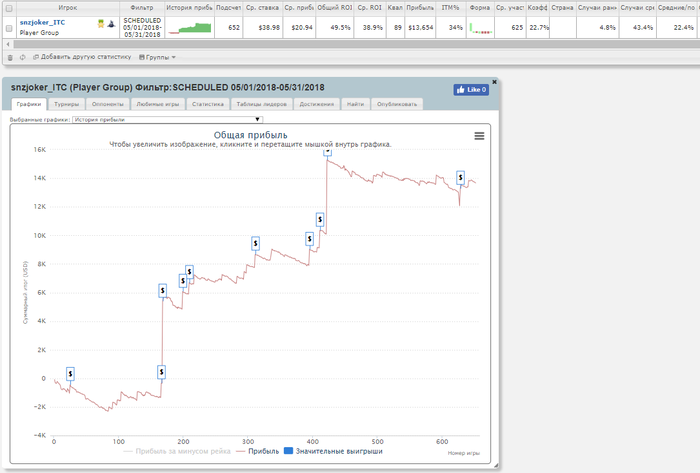Click the Facebook Like thumbs-up button

(471, 90)
